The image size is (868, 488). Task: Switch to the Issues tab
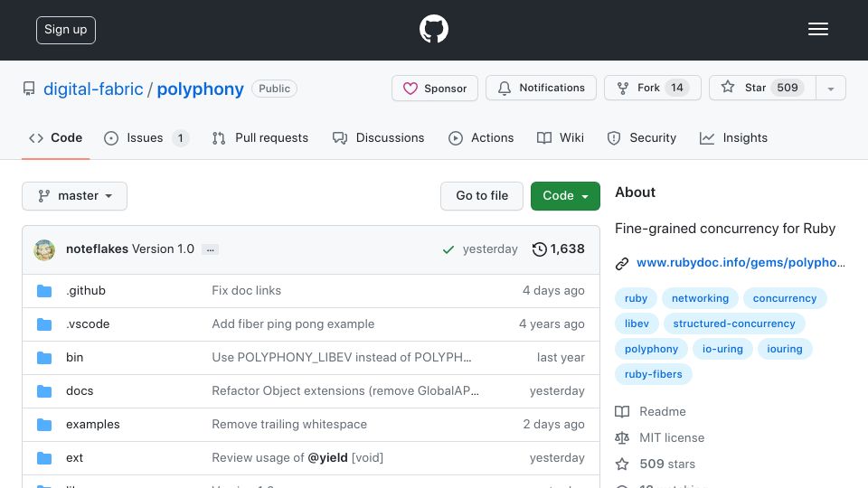[x=146, y=137]
